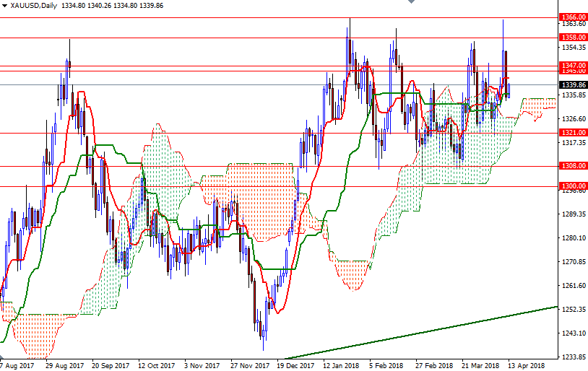Click the 27 Nov 2017 date label
Viewport: 588px width, 371px height.
pyautogui.click(x=248, y=365)
